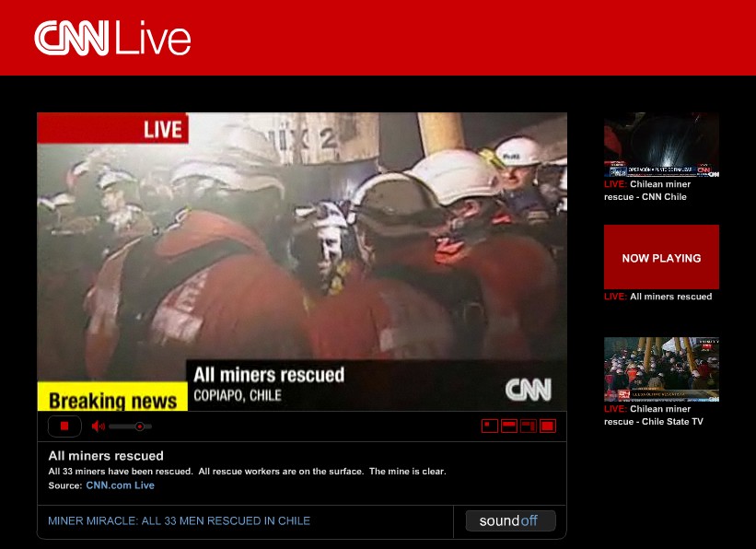Go to the CNN Live logo
The image size is (756, 549).
pos(113,38)
